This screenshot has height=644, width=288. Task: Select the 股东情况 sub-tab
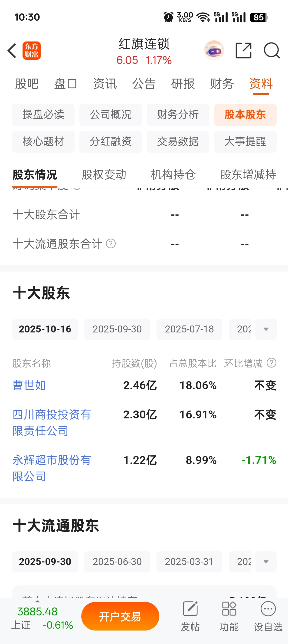tap(35, 174)
